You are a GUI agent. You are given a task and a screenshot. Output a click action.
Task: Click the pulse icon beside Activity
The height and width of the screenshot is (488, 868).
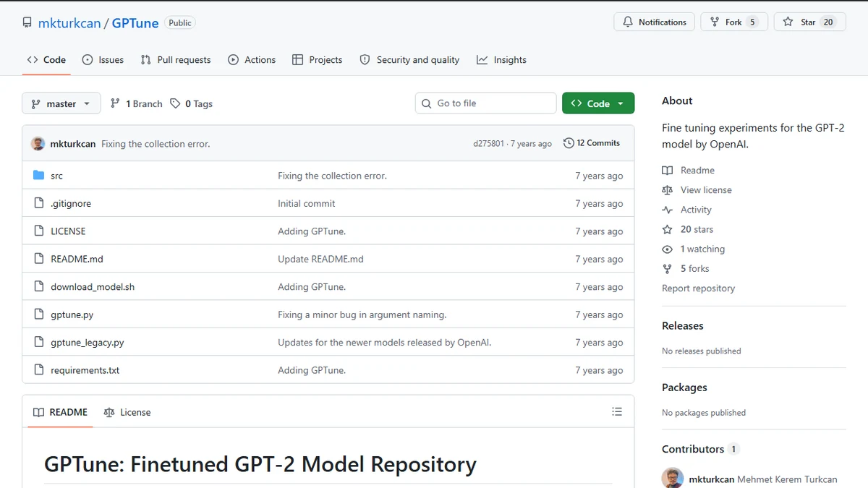tap(667, 210)
